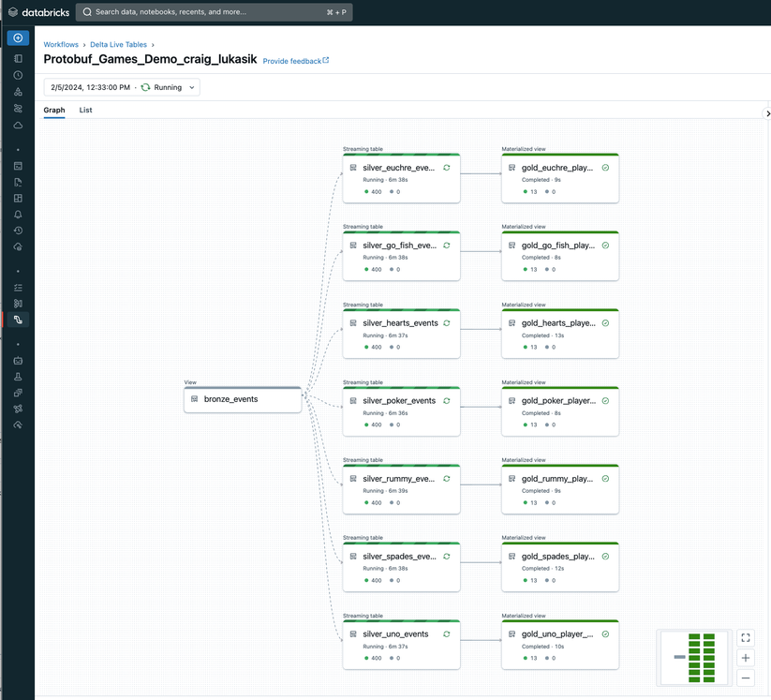Select the Graph tab
The height and width of the screenshot is (700, 771).
pyautogui.click(x=54, y=111)
